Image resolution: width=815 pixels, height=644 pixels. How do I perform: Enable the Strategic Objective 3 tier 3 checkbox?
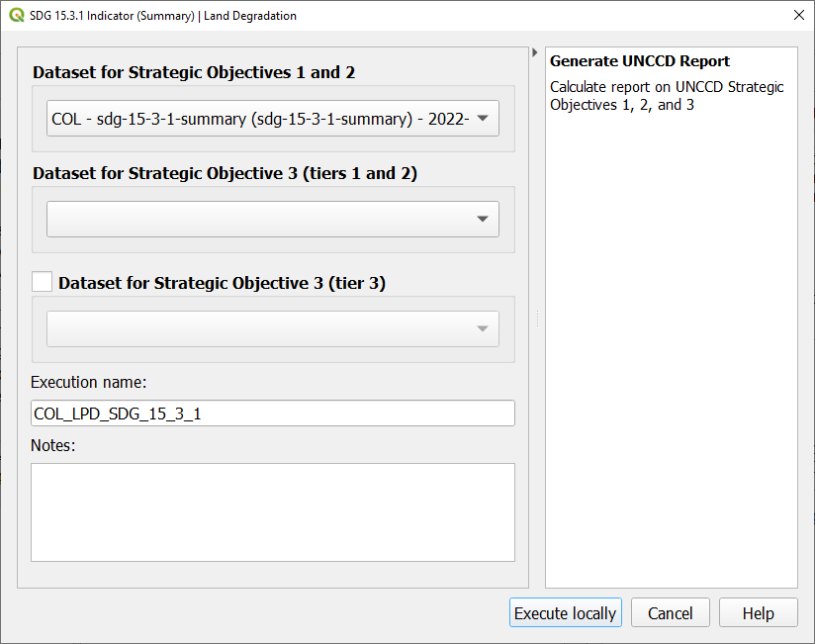pos(42,282)
